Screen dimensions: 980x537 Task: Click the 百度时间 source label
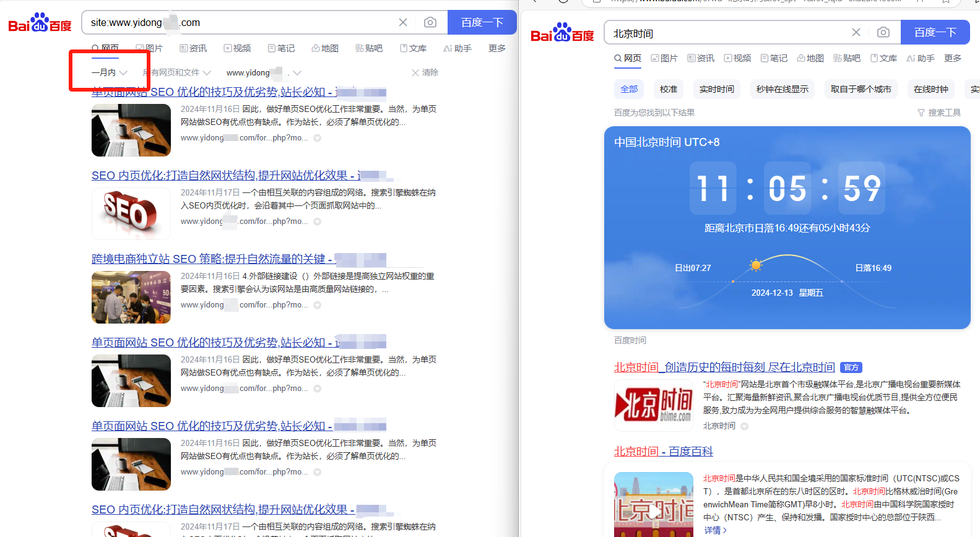630,340
